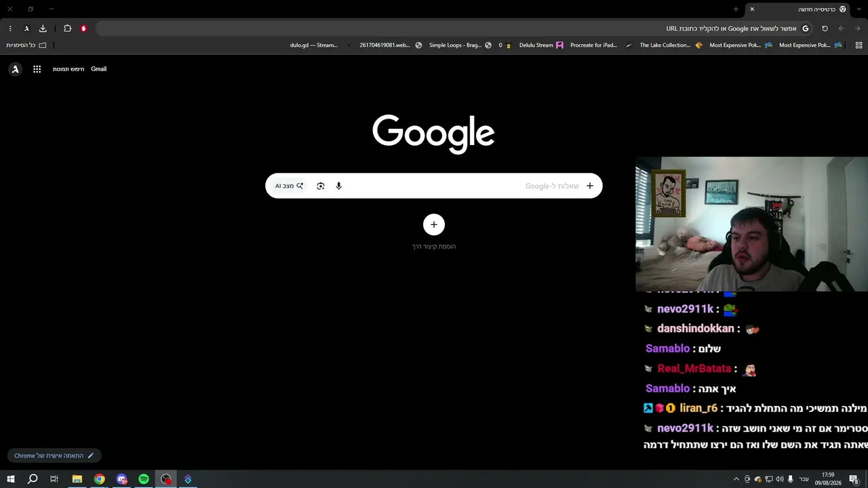The width and height of the screenshot is (868, 488).
Task: Focus the Chrome address bar
Action: 454,28
